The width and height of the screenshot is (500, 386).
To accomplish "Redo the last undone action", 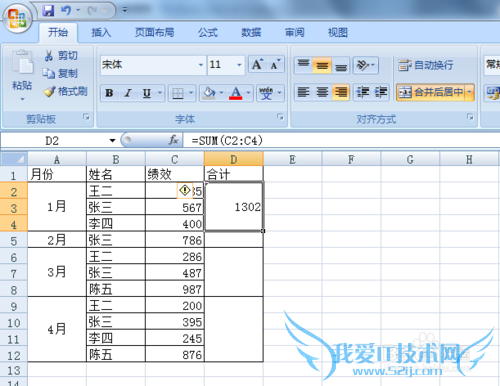I will coord(93,10).
